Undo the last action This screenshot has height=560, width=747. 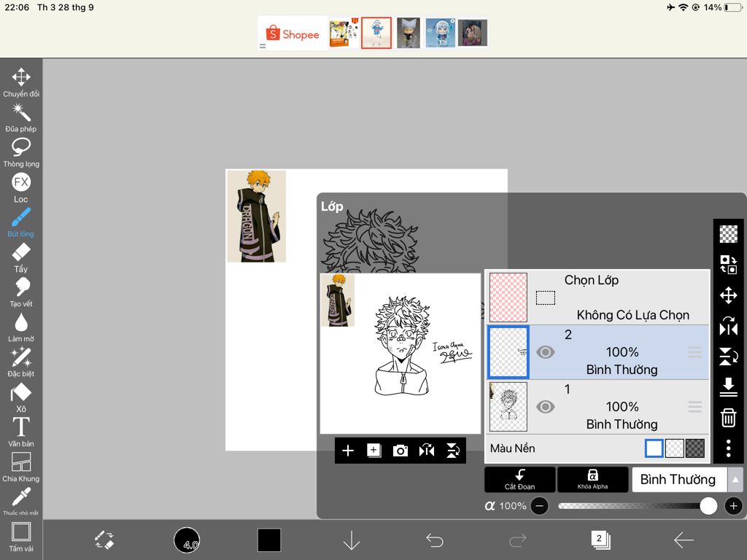click(435, 540)
